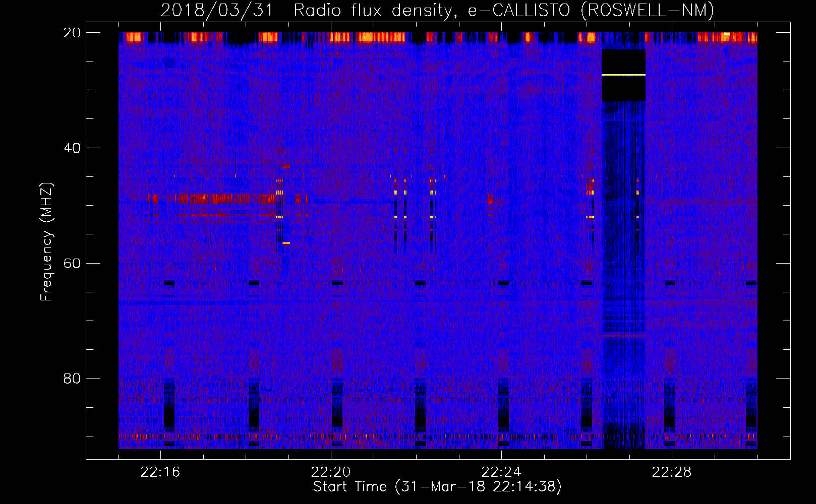Screen dimensions: 816x504
Task: Click the 22:28 time tick label
Action: [672, 472]
